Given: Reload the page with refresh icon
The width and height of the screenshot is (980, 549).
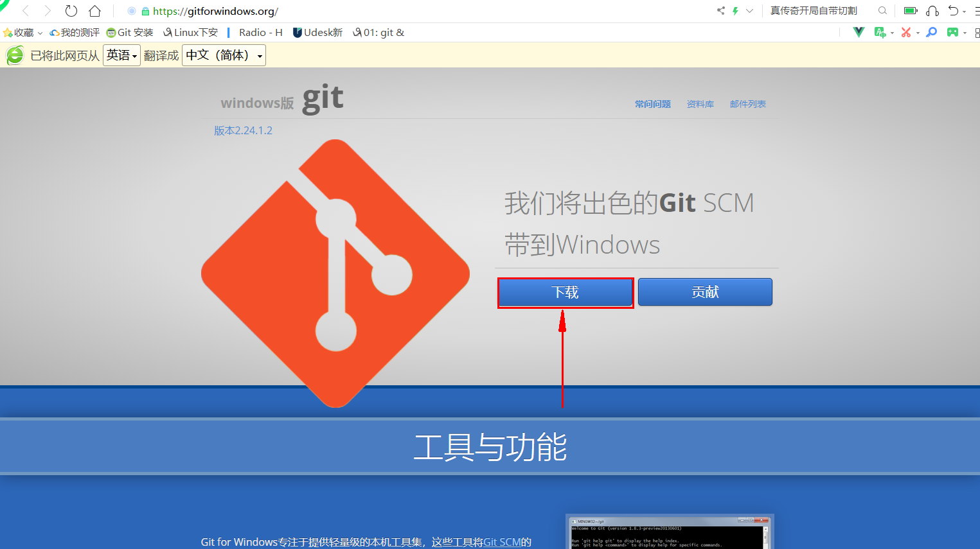Looking at the screenshot, I should click(x=71, y=10).
